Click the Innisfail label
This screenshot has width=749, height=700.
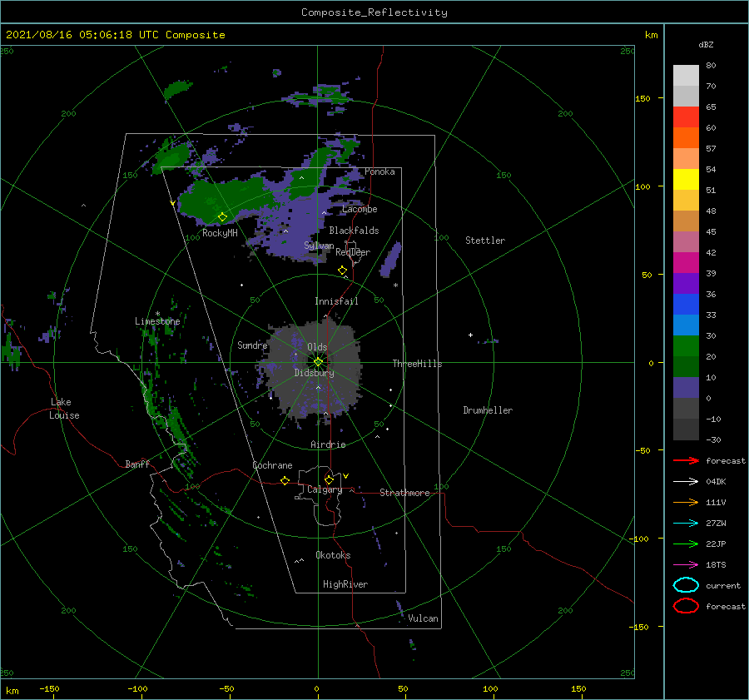pos(336,301)
